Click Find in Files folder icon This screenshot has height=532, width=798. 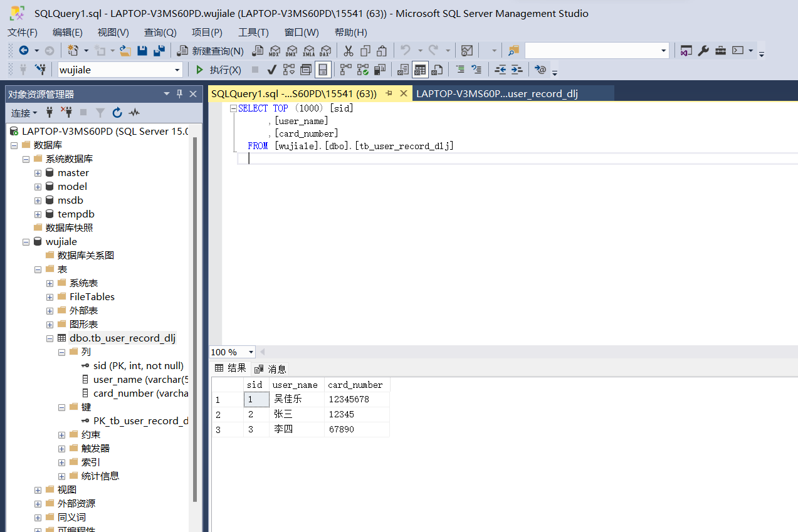[514, 51]
